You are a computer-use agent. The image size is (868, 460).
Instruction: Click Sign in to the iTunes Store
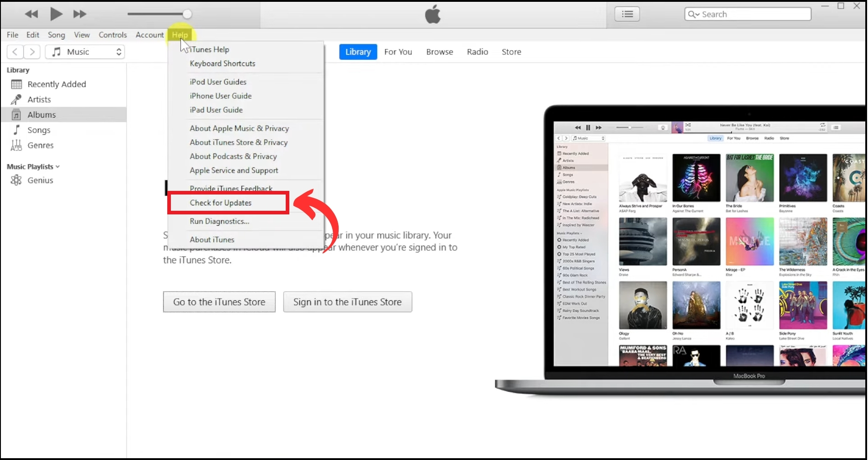347,302
